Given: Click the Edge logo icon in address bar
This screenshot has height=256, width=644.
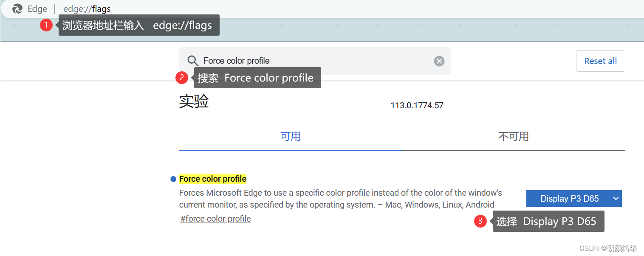Looking at the screenshot, I should 17,8.
